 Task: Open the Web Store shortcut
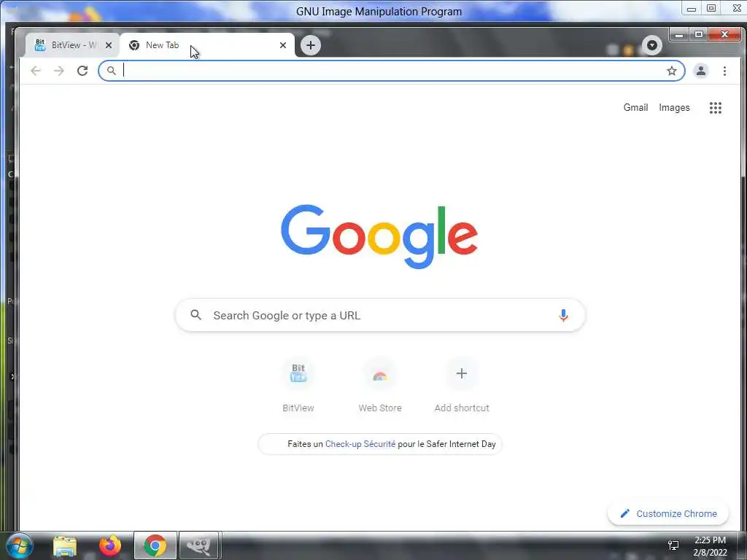380,385
